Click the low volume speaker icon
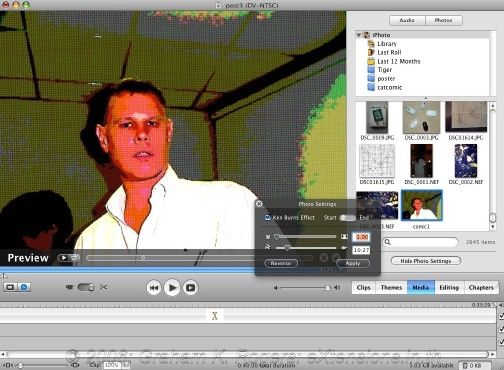 (x=276, y=288)
